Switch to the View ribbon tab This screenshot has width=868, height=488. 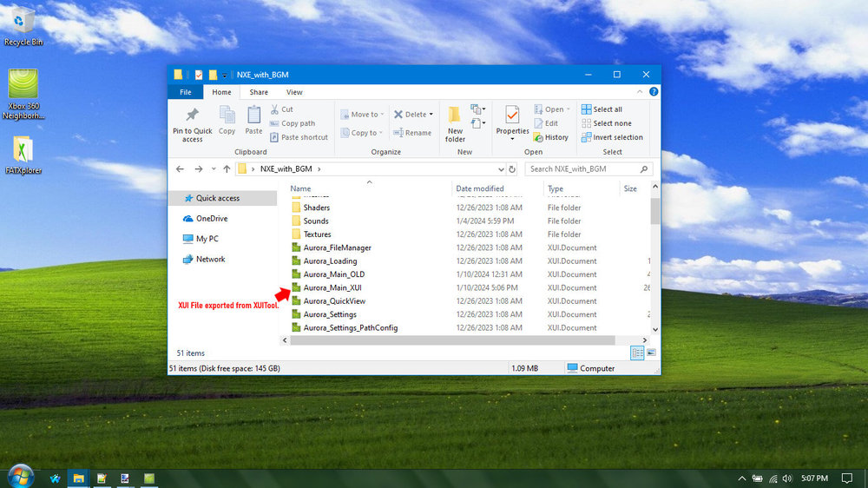click(294, 92)
